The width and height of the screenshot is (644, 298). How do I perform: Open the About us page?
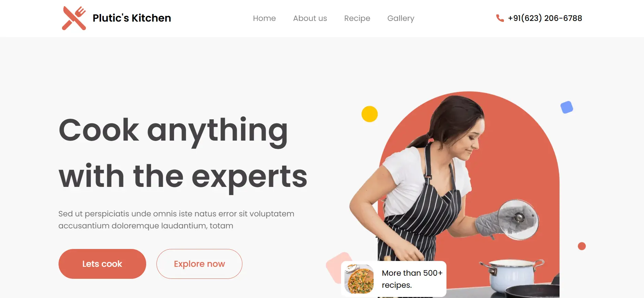tap(310, 18)
